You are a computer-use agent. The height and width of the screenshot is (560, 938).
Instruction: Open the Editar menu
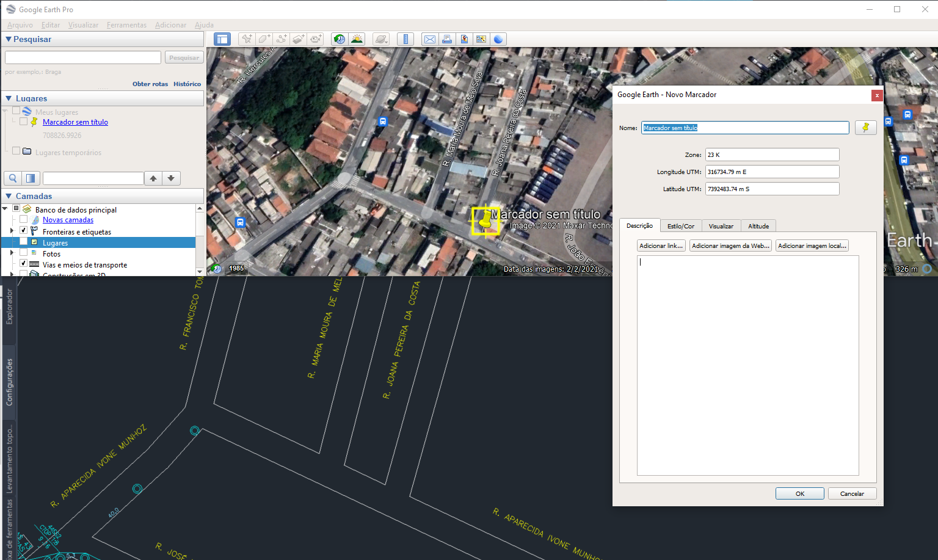click(x=51, y=25)
